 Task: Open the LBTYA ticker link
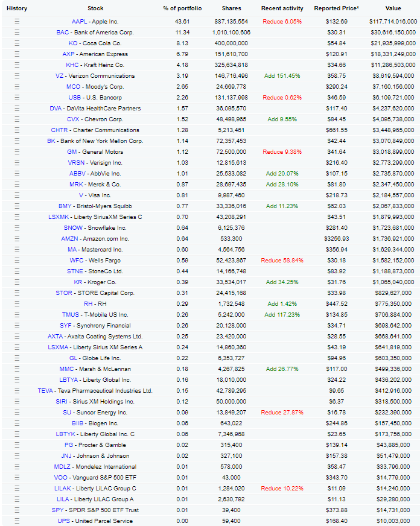coord(69,380)
